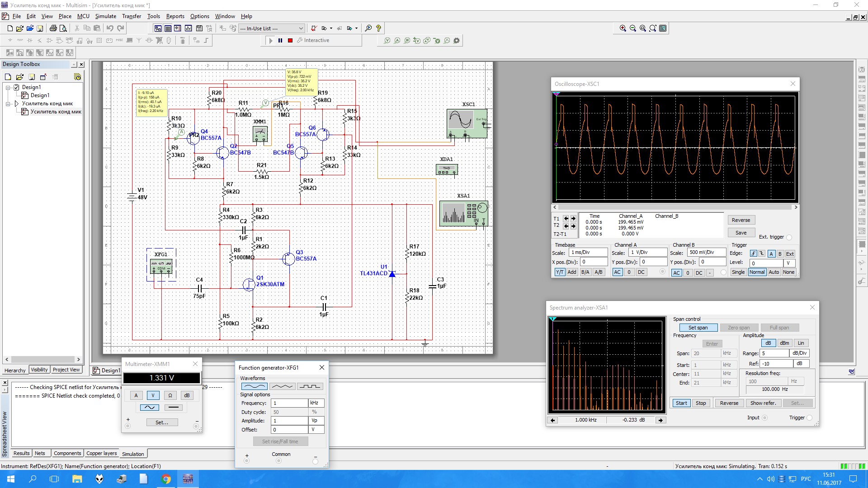
Task: Click the function generator Amplitude field
Action: tap(289, 421)
